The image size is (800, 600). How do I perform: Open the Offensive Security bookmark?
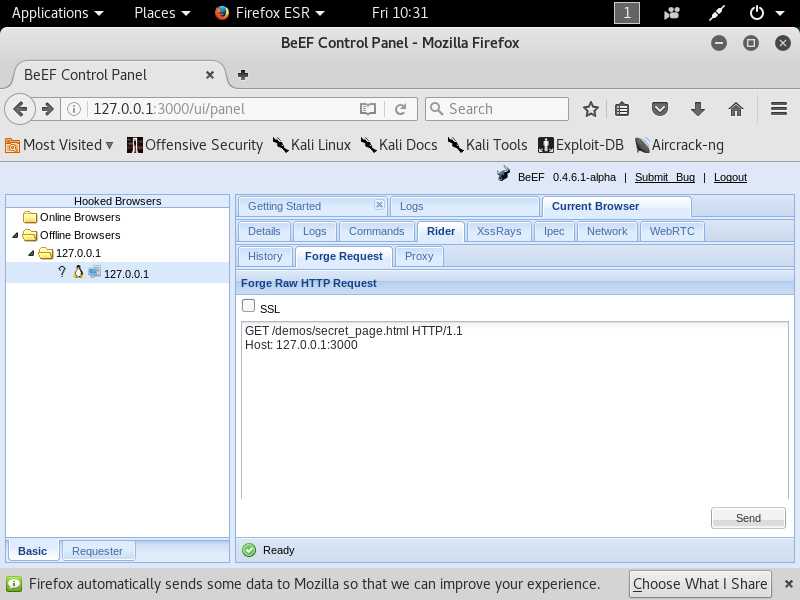coord(194,145)
